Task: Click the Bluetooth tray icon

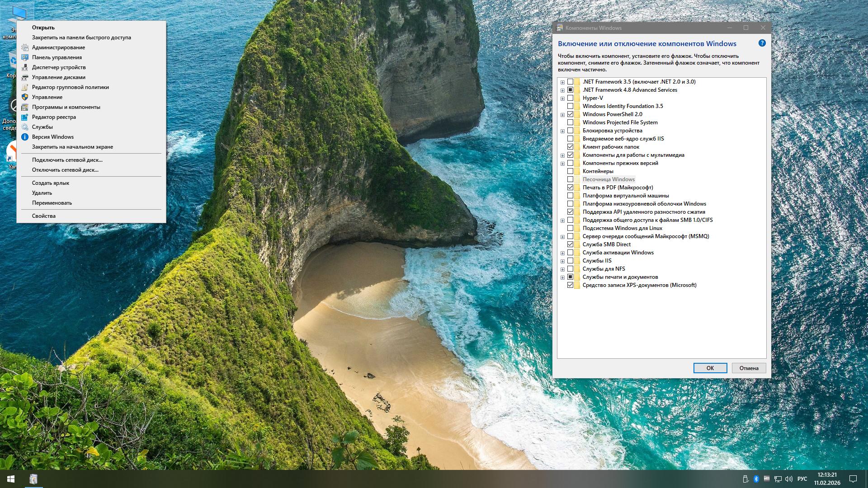Action: click(756, 479)
